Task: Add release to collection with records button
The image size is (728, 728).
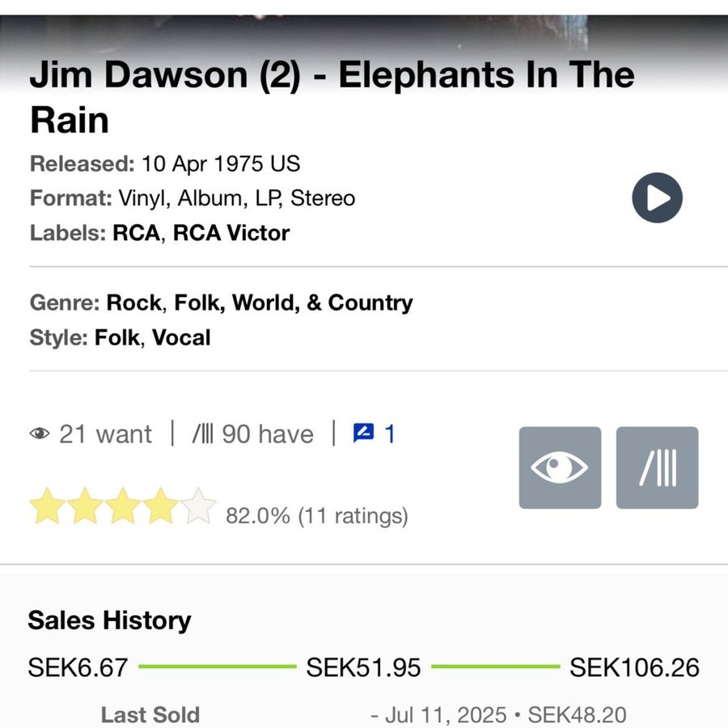Action: [657, 468]
